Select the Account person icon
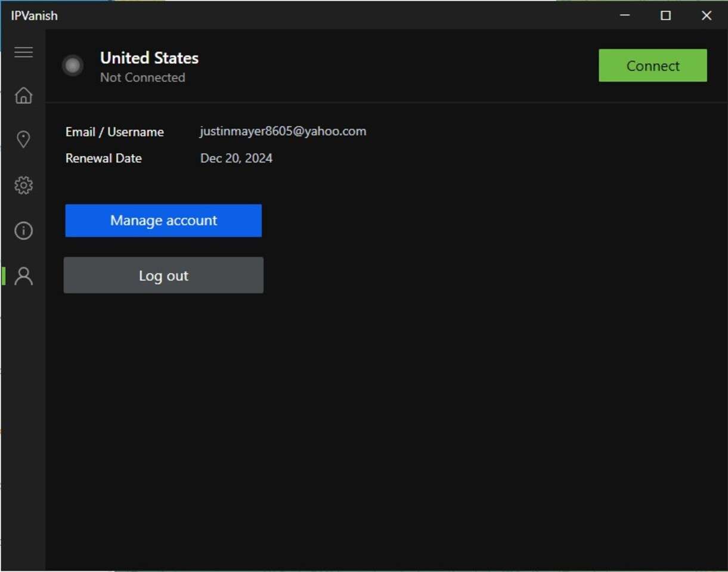The image size is (728, 572). tap(23, 276)
